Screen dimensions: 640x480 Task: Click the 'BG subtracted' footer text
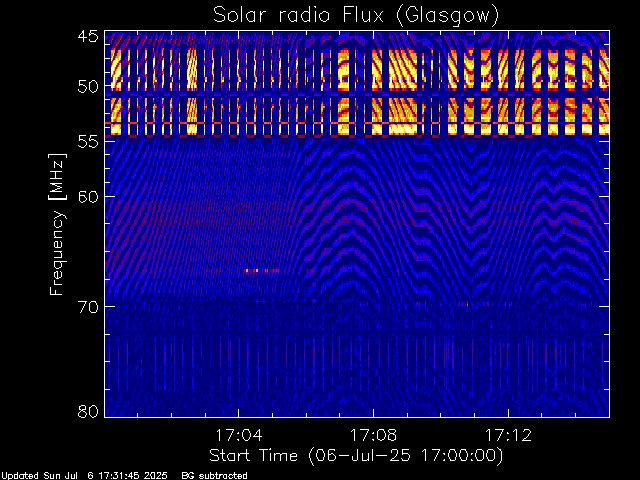214,476
